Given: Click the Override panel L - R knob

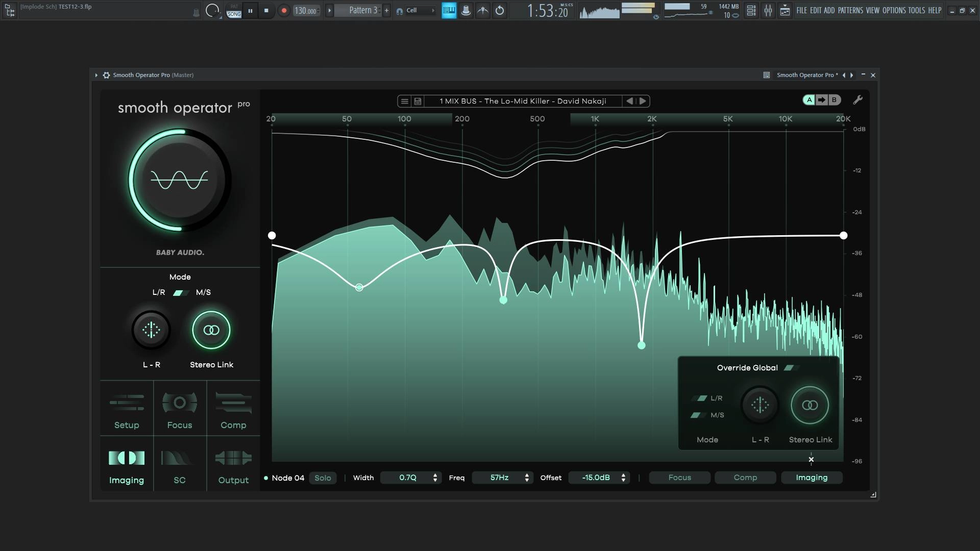Looking at the screenshot, I should pos(759,405).
